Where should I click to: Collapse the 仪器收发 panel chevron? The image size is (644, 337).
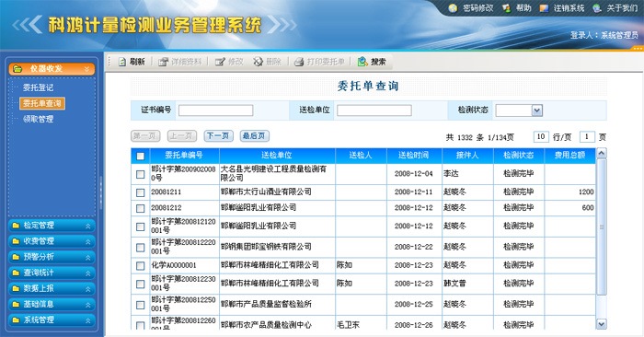click(87, 69)
